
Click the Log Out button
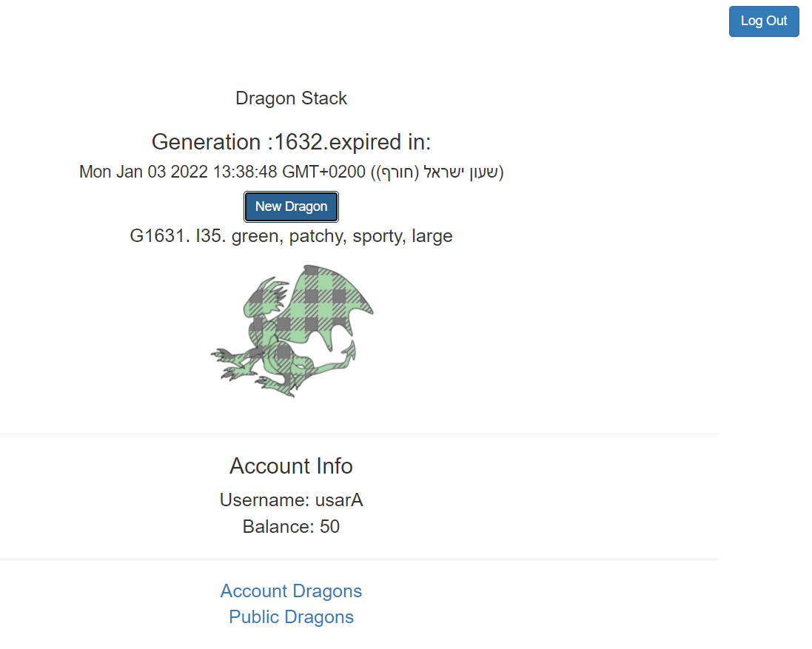pos(763,21)
